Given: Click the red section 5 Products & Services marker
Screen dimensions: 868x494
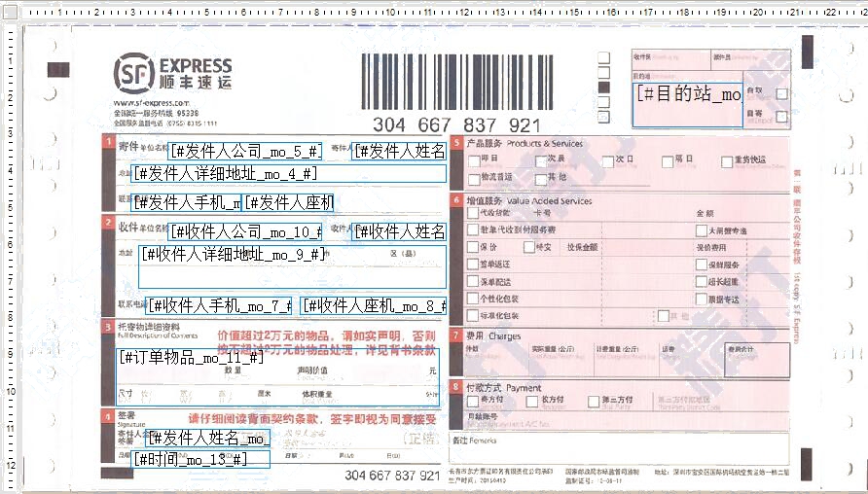Looking at the screenshot, I should tap(456, 143).
